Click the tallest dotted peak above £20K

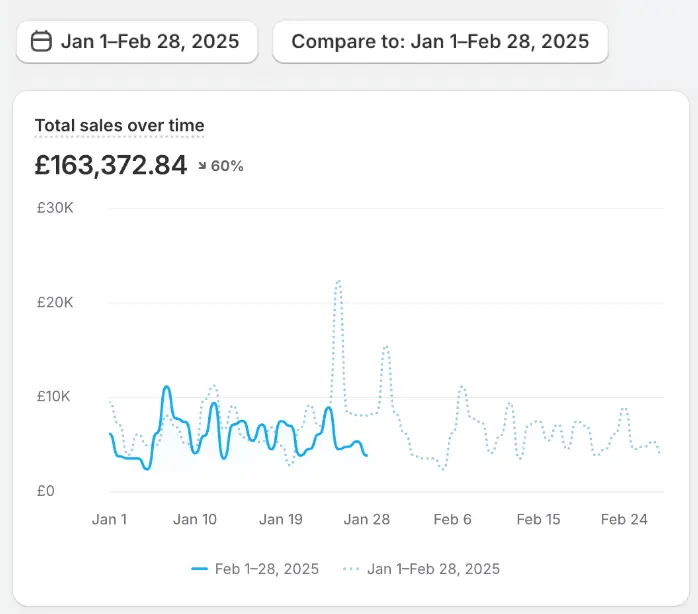pyautogui.click(x=338, y=282)
